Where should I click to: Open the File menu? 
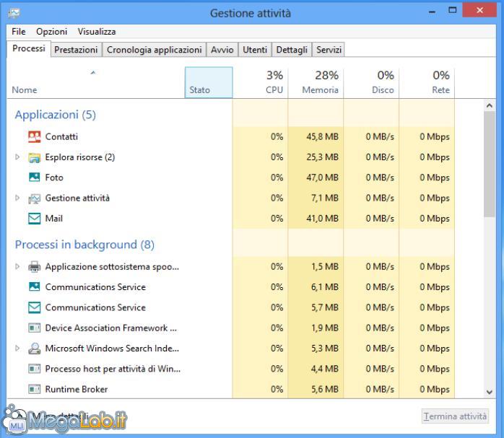point(18,32)
